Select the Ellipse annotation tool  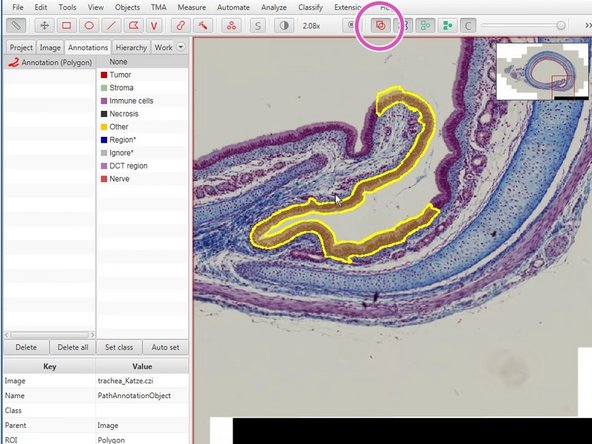(89, 26)
